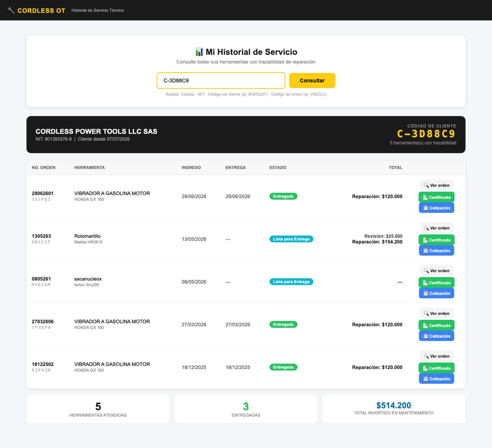Click order number 29062601

coord(43,193)
